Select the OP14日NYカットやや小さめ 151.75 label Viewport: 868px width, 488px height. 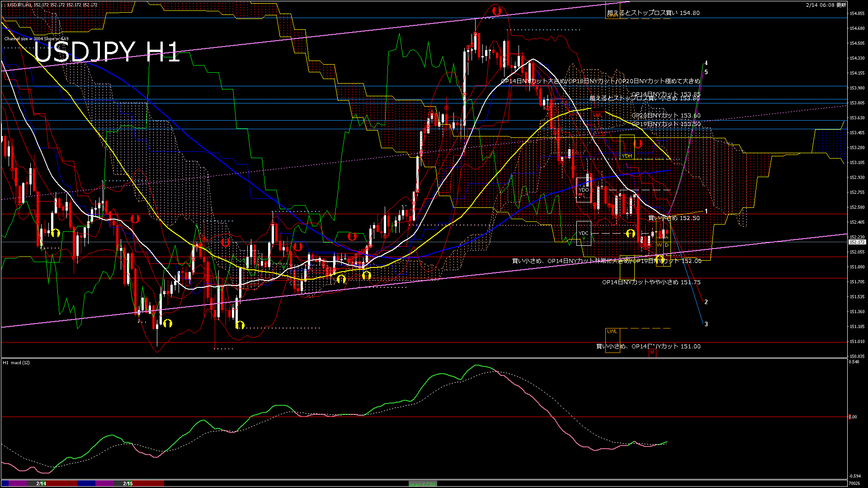[651, 282]
